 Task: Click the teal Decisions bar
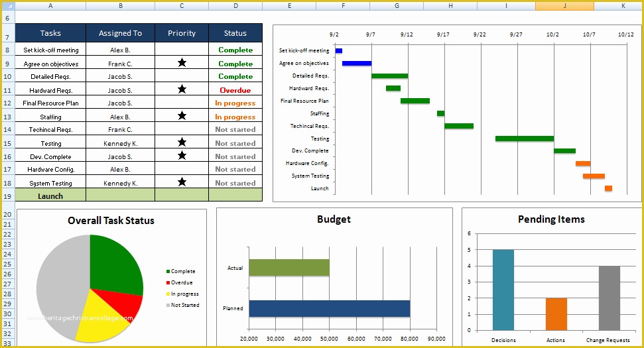(x=503, y=290)
